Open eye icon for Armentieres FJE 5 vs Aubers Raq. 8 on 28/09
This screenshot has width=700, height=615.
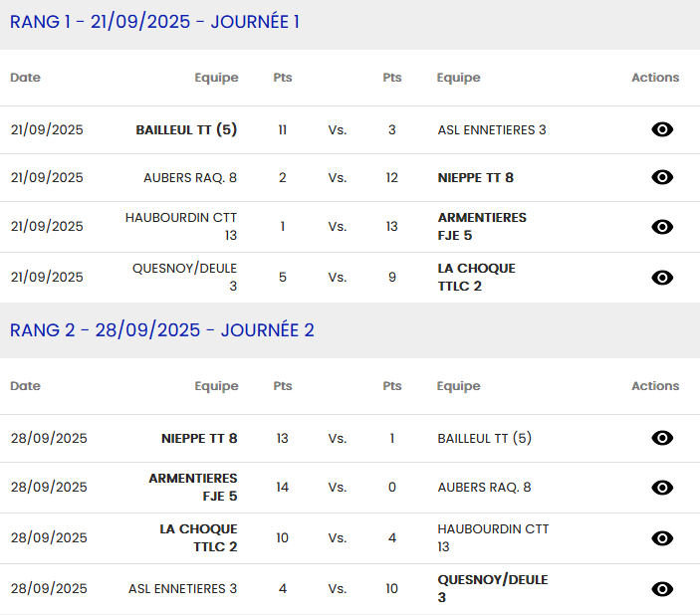[x=662, y=488]
